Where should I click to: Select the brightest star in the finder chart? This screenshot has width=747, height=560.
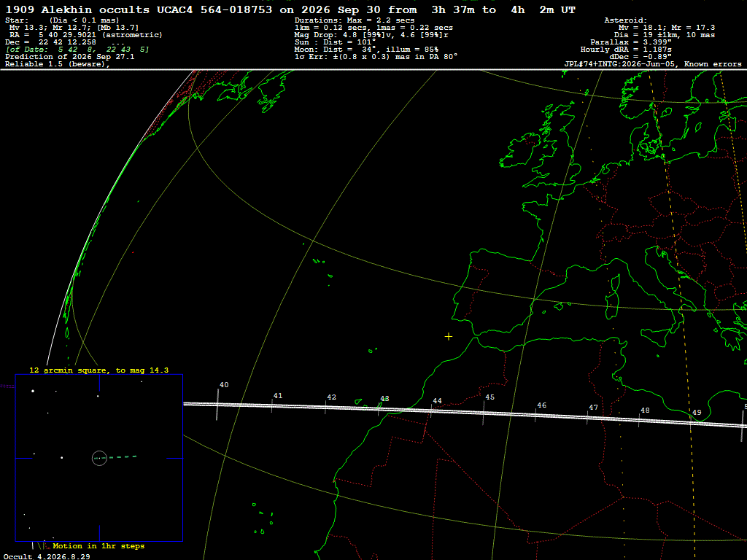pos(33,391)
